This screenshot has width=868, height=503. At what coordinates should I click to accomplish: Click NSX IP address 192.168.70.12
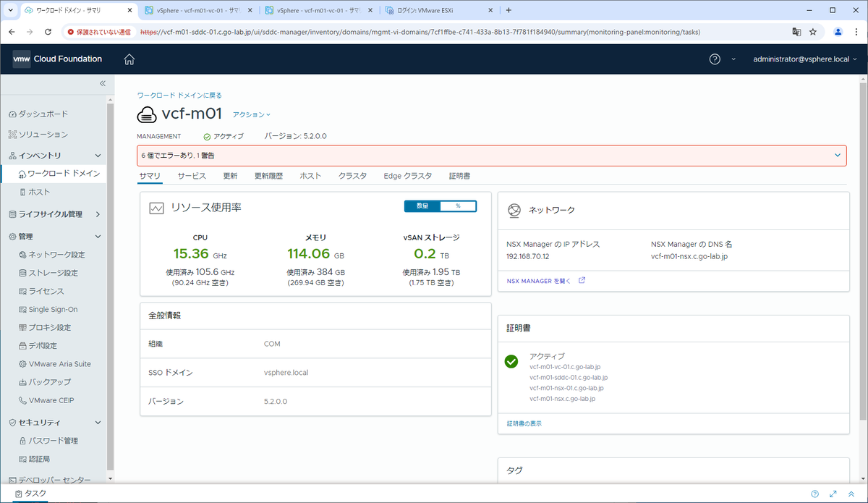tap(529, 256)
